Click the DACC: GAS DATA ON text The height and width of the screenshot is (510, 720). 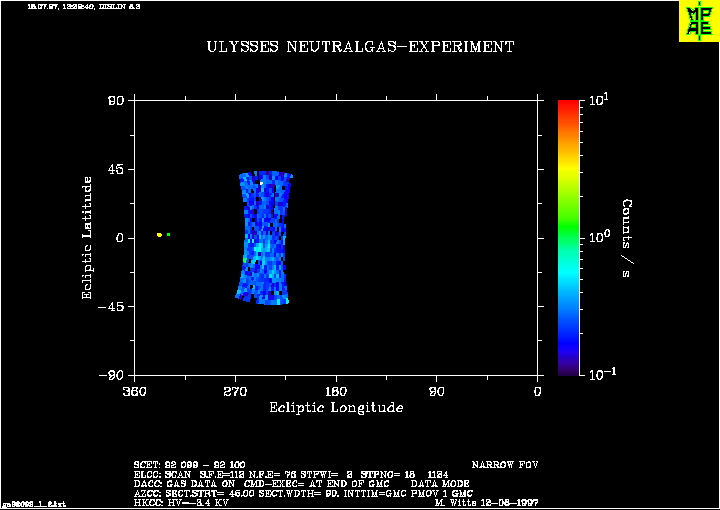tap(185, 484)
